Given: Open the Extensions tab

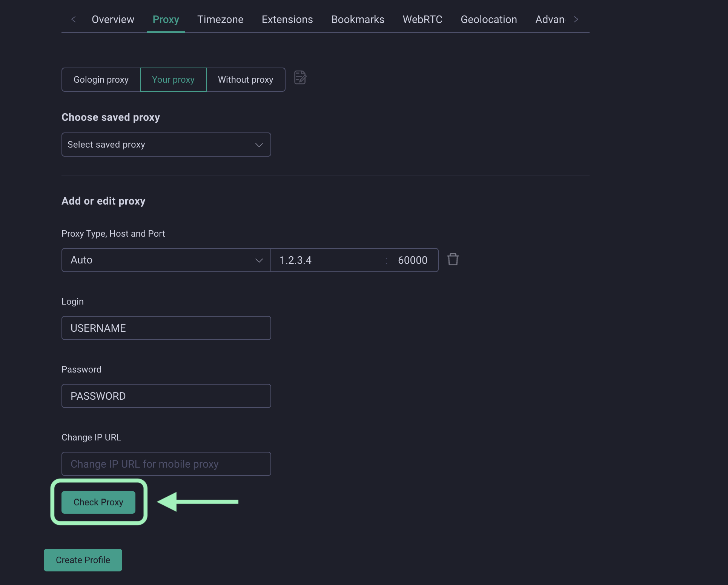Looking at the screenshot, I should click(x=287, y=19).
